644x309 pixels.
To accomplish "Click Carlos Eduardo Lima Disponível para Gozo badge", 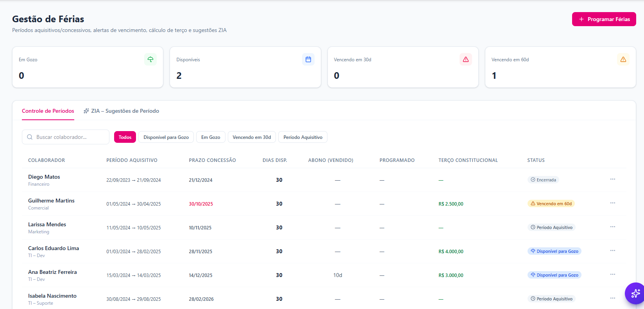I will (555, 251).
